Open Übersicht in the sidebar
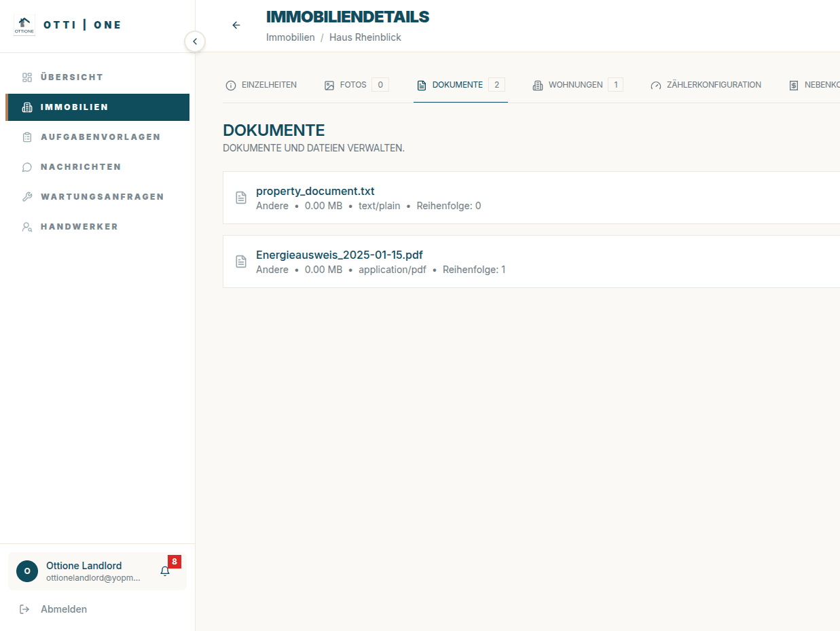This screenshot has width=840, height=631. point(71,77)
